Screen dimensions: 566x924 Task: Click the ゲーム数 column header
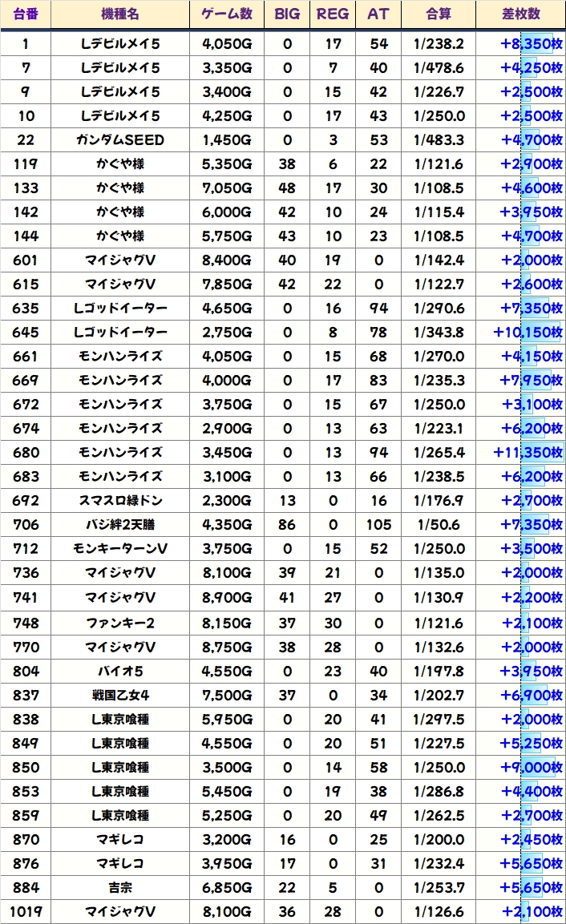point(227,14)
